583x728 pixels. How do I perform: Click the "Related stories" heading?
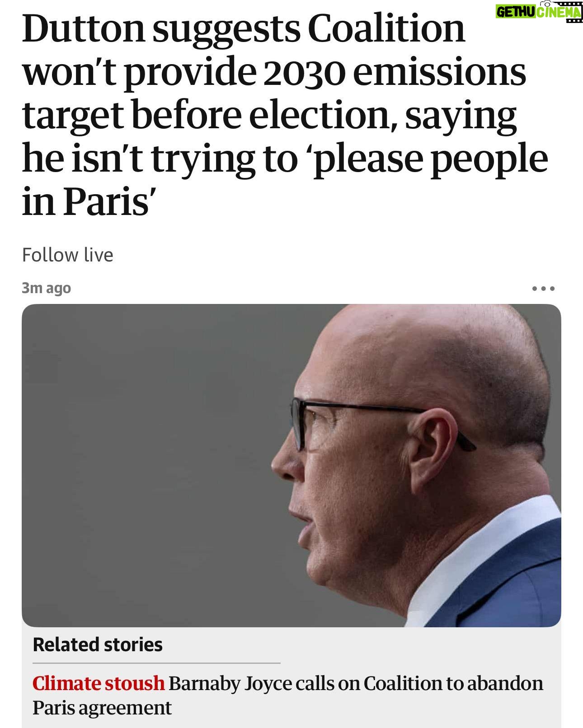(98, 645)
